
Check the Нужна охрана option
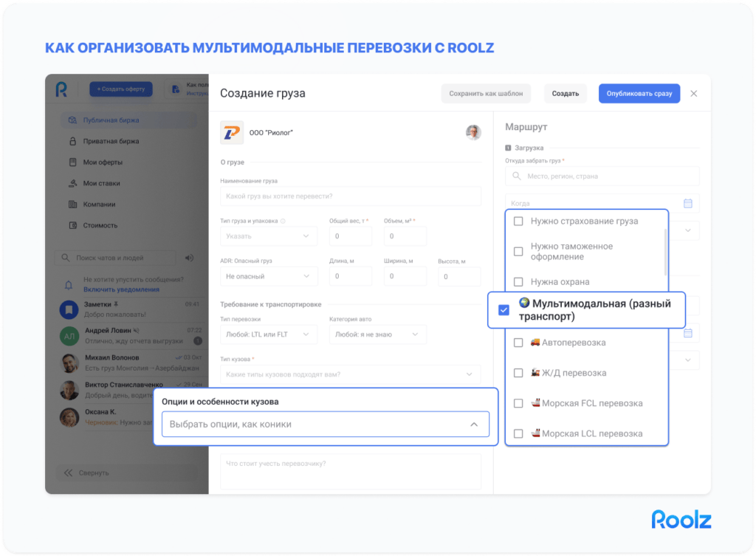pos(518,280)
